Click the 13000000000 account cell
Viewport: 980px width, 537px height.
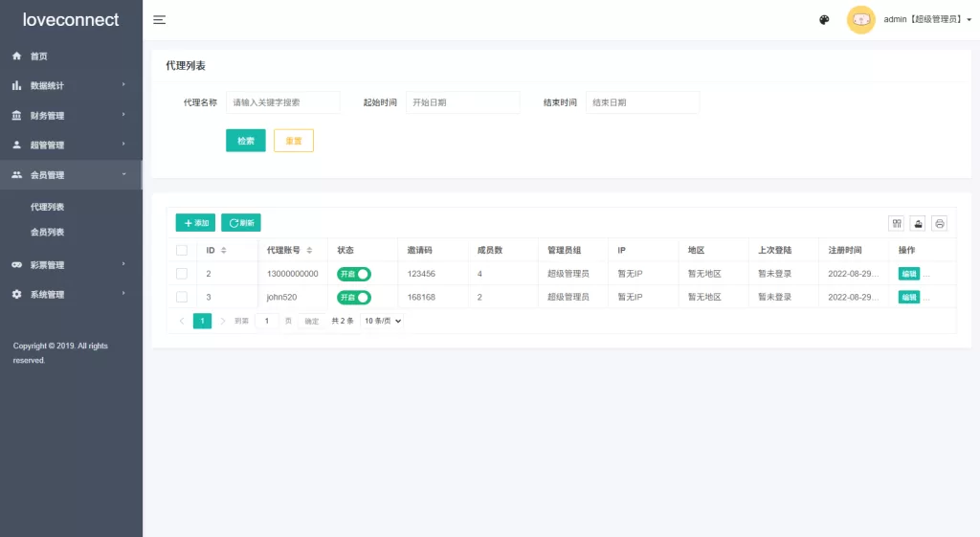click(x=293, y=274)
